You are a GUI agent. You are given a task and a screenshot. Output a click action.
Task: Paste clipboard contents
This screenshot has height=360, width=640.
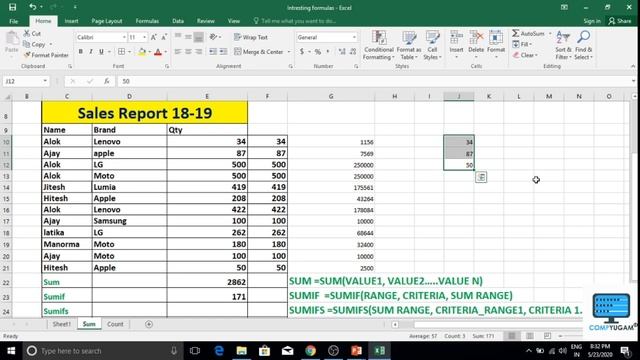(x=11, y=42)
